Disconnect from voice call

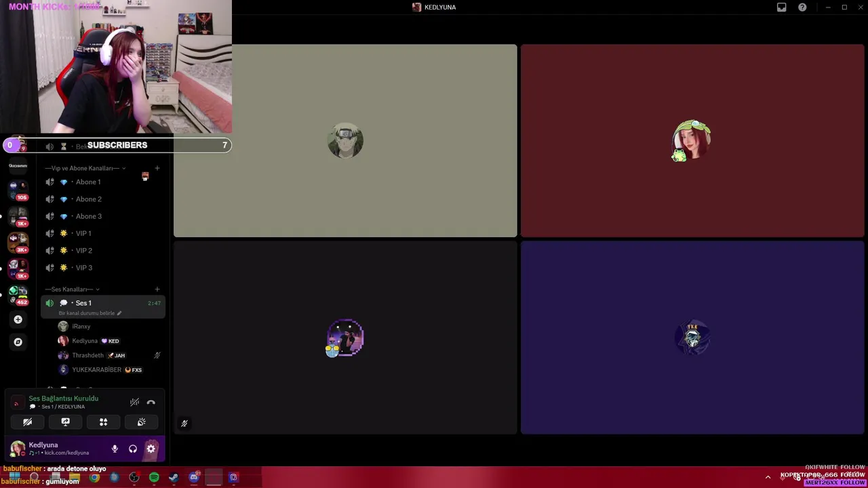(x=151, y=402)
